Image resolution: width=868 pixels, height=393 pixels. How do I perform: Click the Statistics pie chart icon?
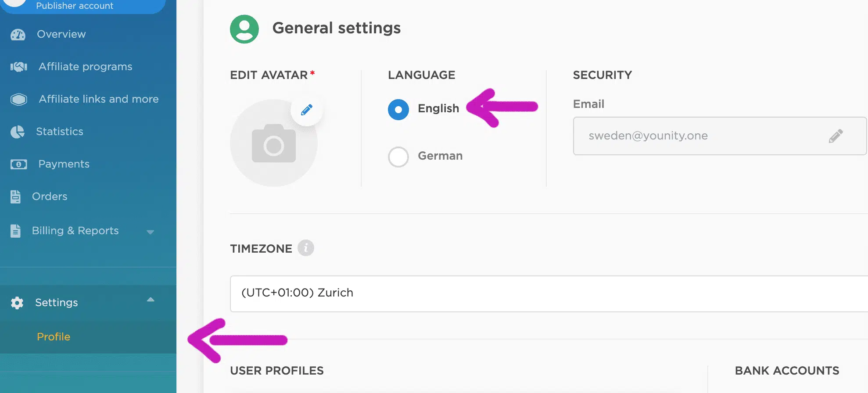tap(18, 132)
